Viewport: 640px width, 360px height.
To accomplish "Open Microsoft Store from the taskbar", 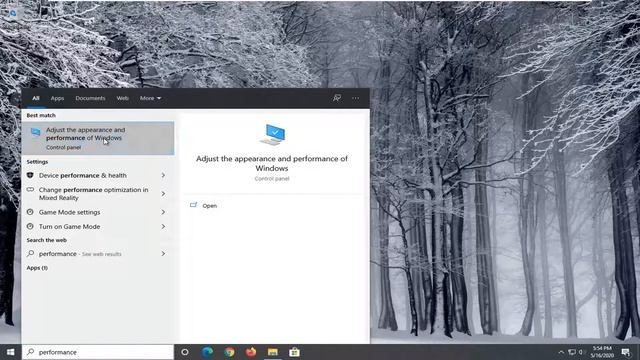I will [x=294, y=352].
